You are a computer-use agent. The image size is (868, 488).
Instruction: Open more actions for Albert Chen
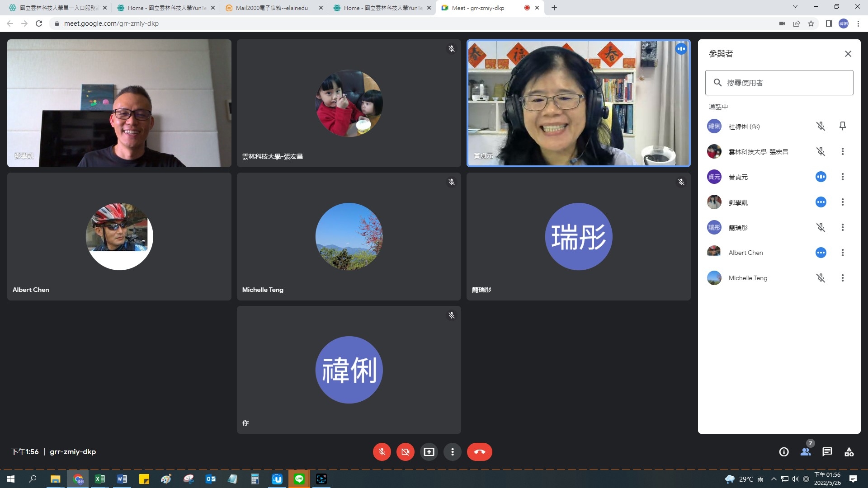(x=842, y=253)
